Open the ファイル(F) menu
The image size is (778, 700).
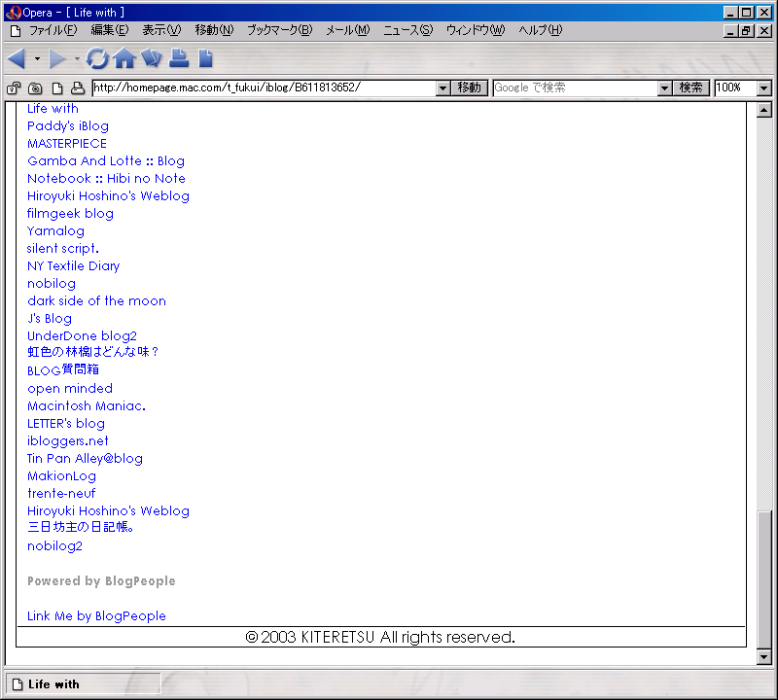pos(53,30)
